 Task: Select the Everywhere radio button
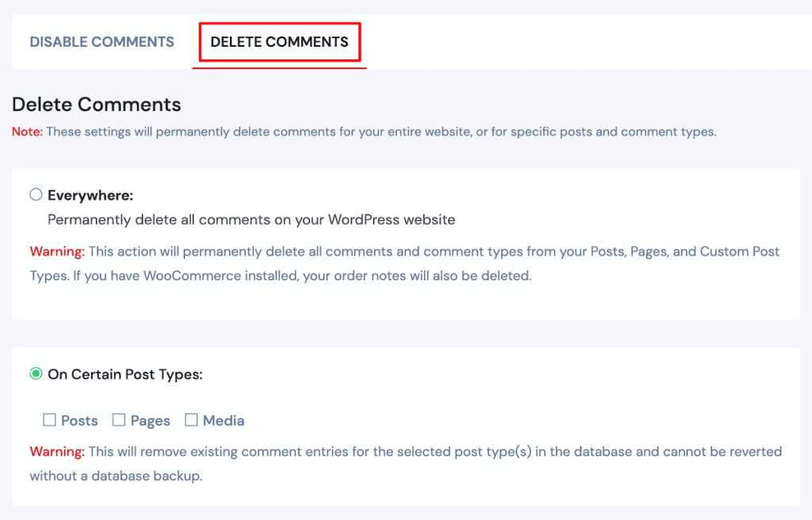coord(36,194)
